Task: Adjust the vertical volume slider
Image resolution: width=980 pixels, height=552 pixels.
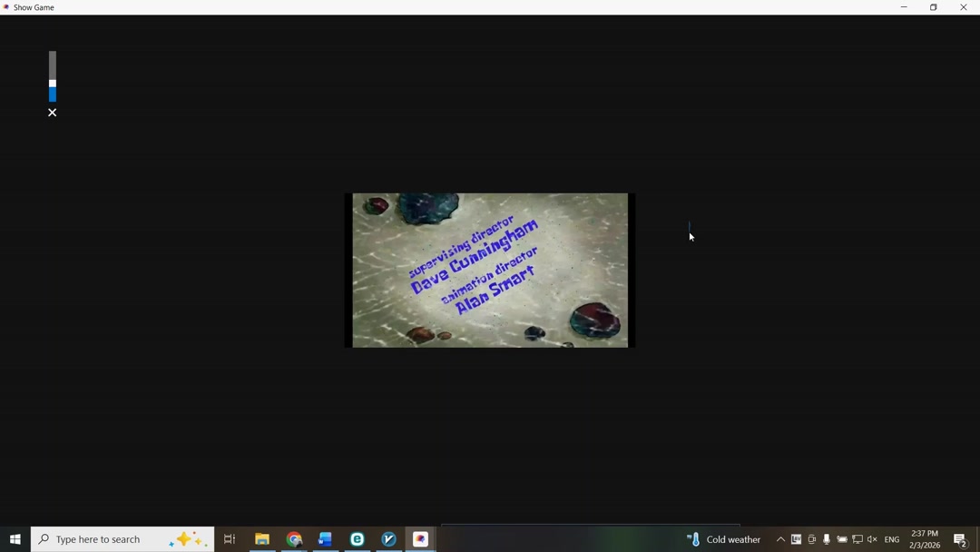Action: click(53, 76)
